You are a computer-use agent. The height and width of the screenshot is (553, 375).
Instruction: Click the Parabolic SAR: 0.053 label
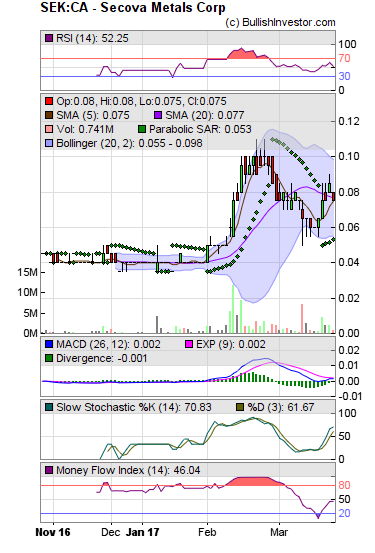[x=200, y=130]
